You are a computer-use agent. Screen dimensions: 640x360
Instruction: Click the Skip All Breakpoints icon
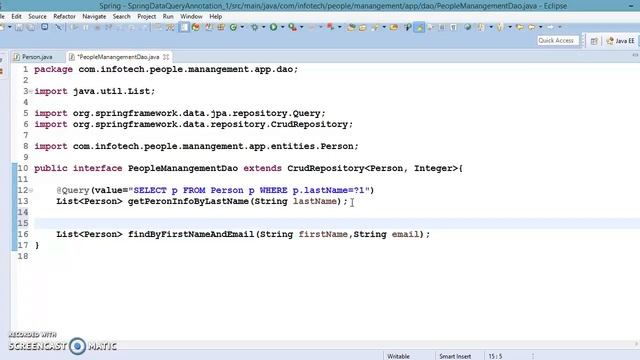coord(59,27)
